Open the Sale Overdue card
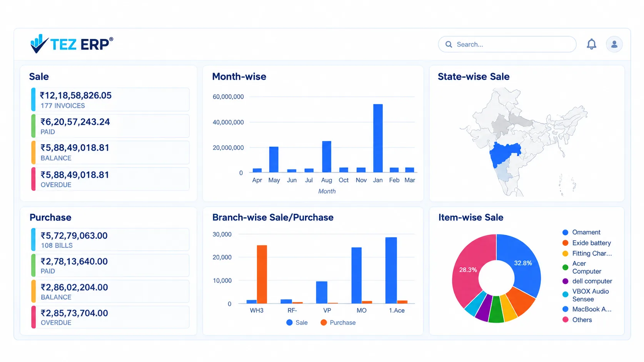The width and height of the screenshot is (644, 362). (x=110, y=179)
